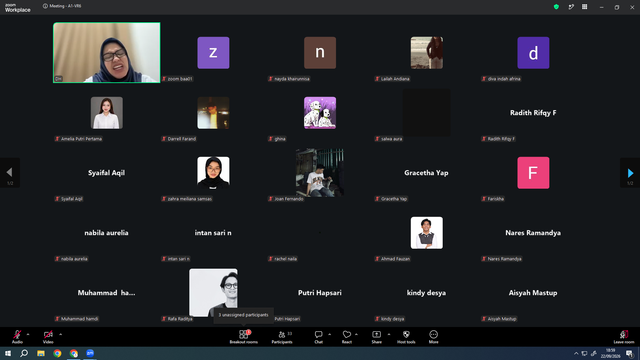Start screen Share
The width and height of the screenshot is (640, 360).
376,337
